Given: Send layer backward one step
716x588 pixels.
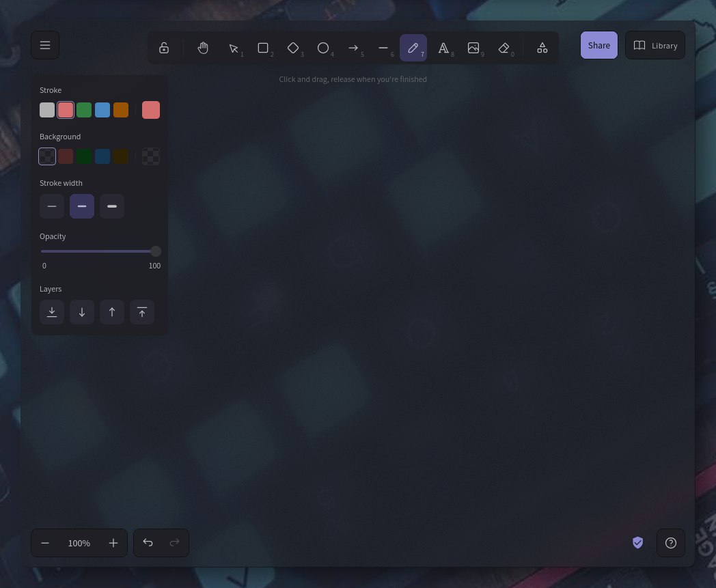Looking at the screenshot, I should pyautogui.click(x=82, y=312).
